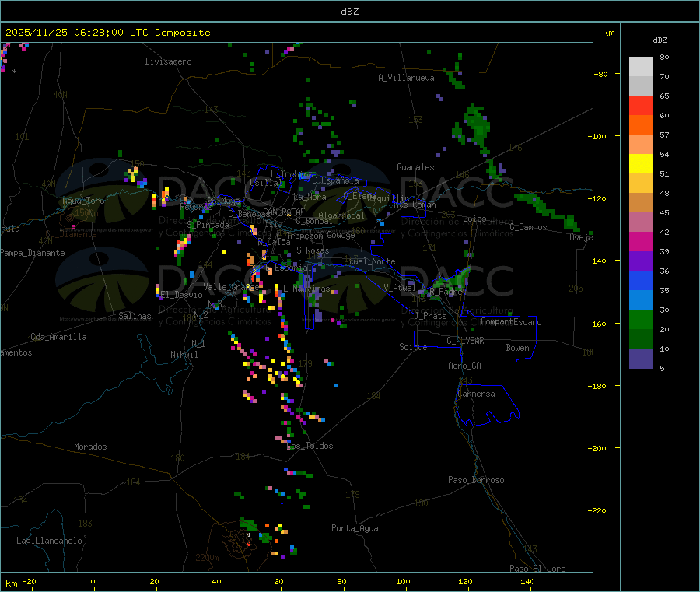Viewport: 700px width, 592px height.
Task: Click the S_Pintada map label
Action: click(x=208, y=225)
